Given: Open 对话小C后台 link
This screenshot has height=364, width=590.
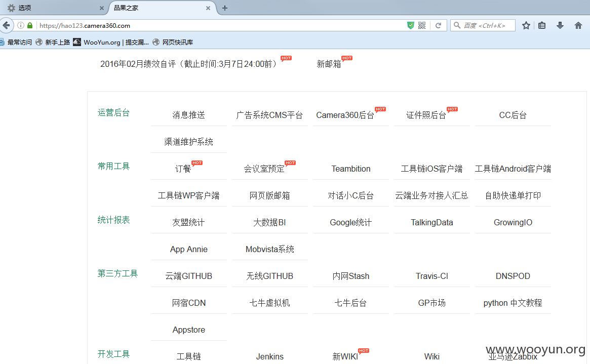Looking at the screenshot, I should (x=350, y=195).
